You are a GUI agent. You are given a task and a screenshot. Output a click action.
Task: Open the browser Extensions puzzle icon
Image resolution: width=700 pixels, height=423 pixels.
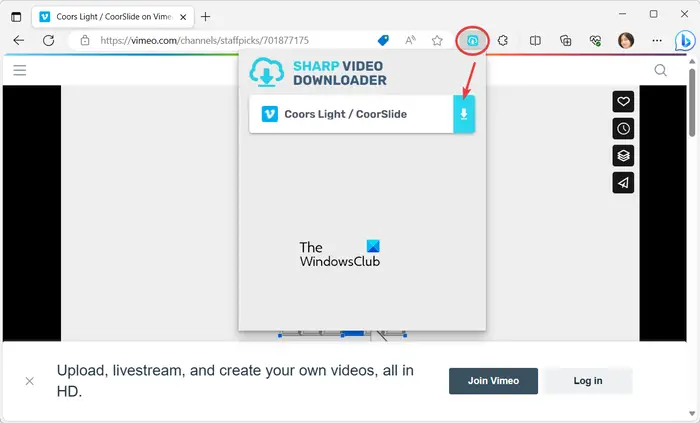pyautogui.click(x=503, y=41)
